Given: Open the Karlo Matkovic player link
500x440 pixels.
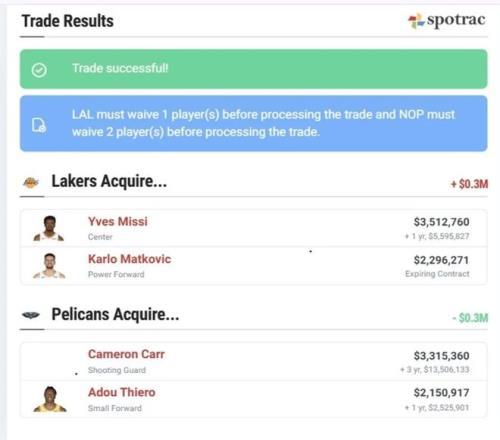Looking at the screenshot, I should 129,259.
